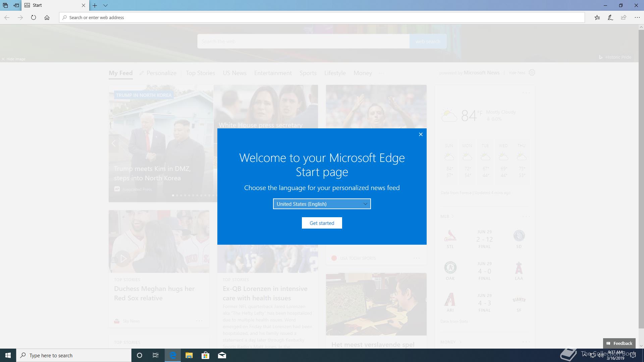Click taskbar Type here to search box
Viewport: 644px width, 362px height.
click(74, 355)
